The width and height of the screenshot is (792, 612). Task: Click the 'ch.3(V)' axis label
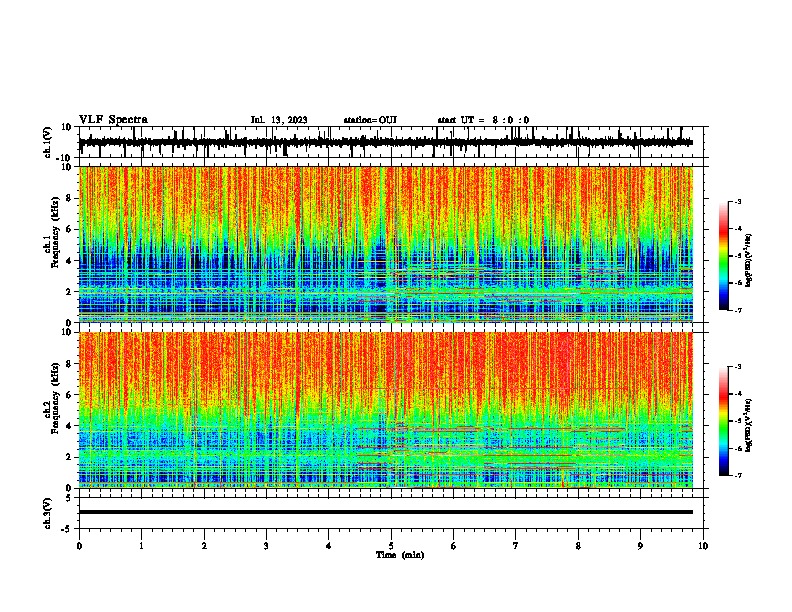click(48, 513)
